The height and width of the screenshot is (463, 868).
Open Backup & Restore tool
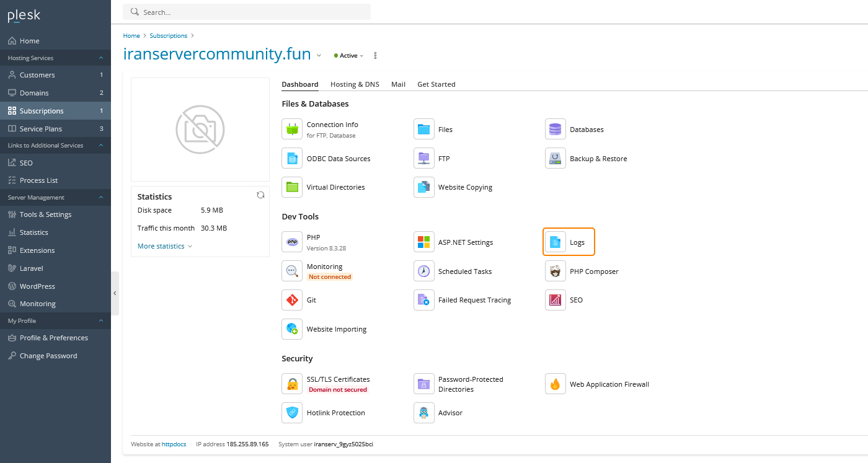tap(555, 159)
